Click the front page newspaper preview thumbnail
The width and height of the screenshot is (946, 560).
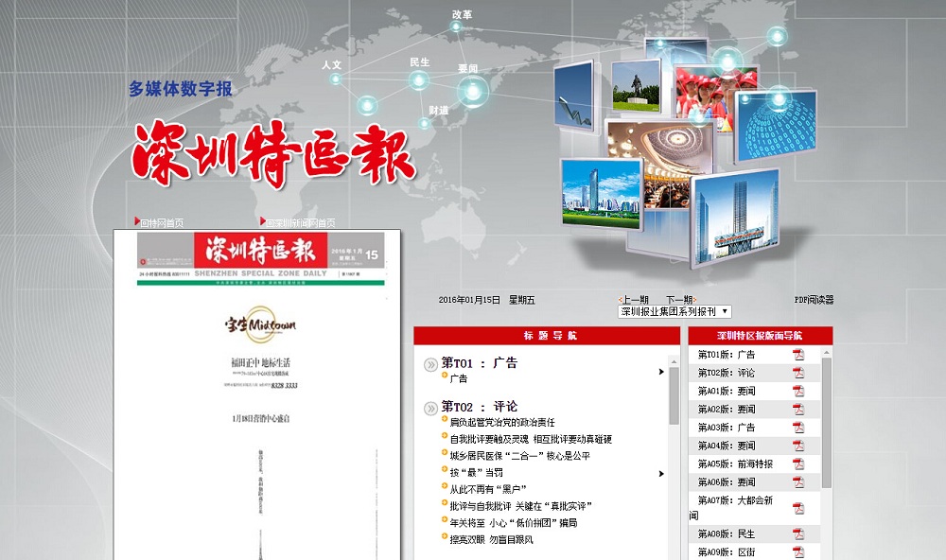pos(257,394)
